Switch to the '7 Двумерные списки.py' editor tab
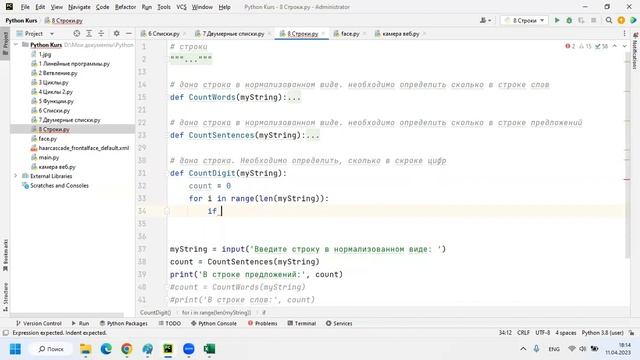640x360 pixels. (x=233, y=33)
